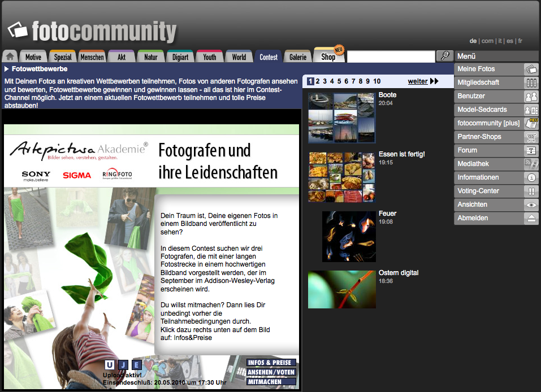The height and width of the screenshot is (392, 541).
Task: Click the J status badge
Action: [123, 365]
